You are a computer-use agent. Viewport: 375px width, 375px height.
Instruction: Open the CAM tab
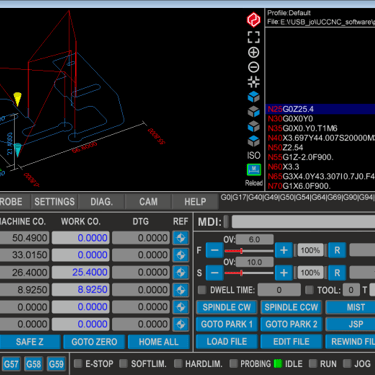coord(148,202)
